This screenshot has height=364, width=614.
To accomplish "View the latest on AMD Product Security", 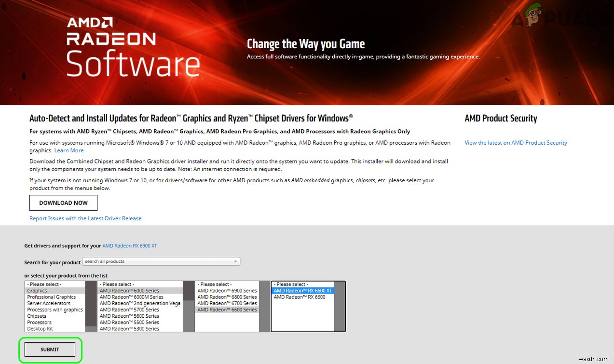I will [515, 142].
